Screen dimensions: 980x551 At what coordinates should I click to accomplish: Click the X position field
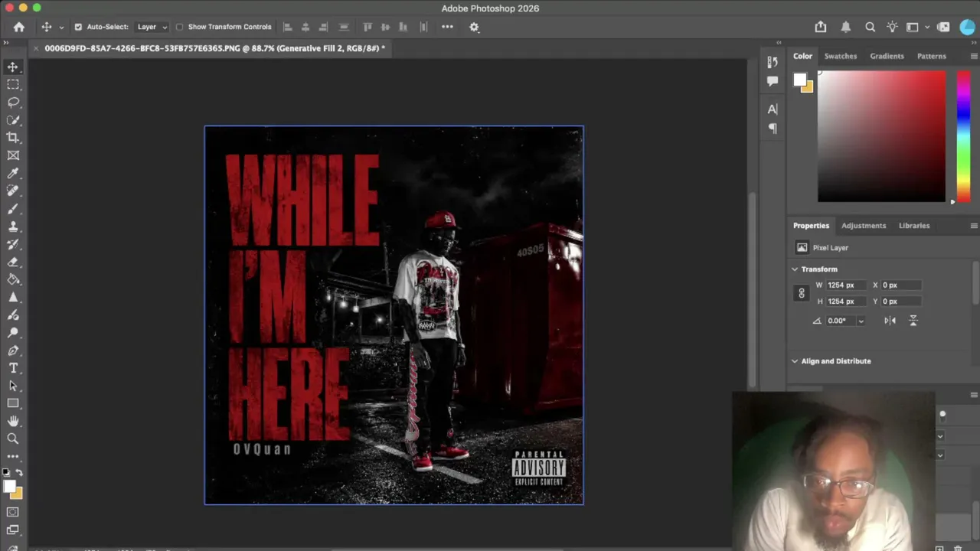click(900, 285)
